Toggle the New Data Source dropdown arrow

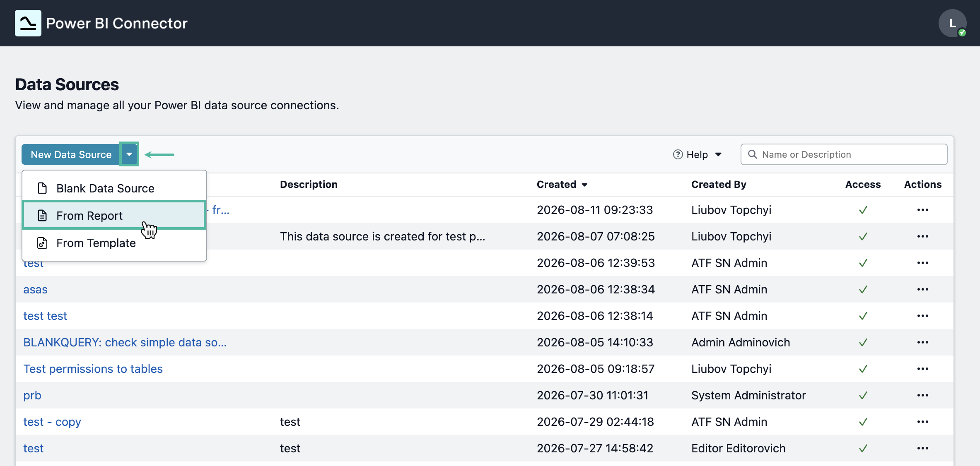(129, 154)
